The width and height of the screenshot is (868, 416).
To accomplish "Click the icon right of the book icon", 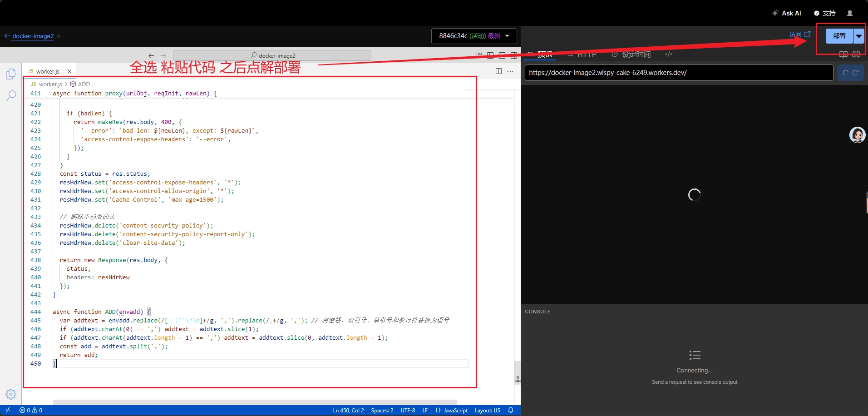I will click(x=856, y=54).
